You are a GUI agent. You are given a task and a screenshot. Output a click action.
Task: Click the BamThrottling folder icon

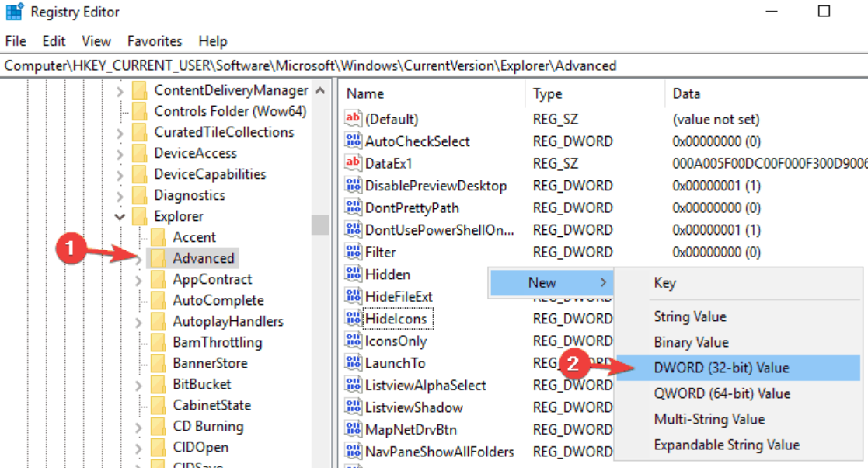[x=159, y=343]
